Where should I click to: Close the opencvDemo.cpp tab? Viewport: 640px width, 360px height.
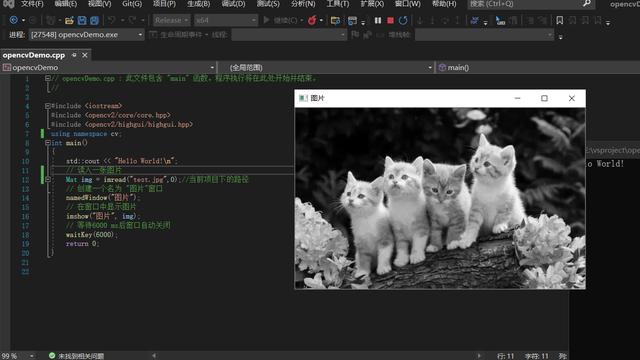pyautogui.click(x=85, y=55)
